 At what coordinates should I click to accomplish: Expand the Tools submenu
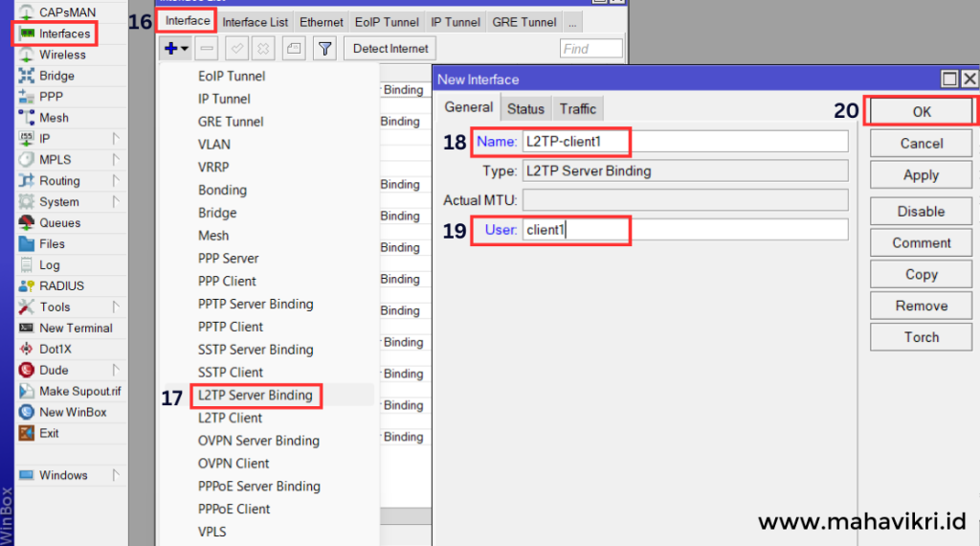click(x=116, y=307)
